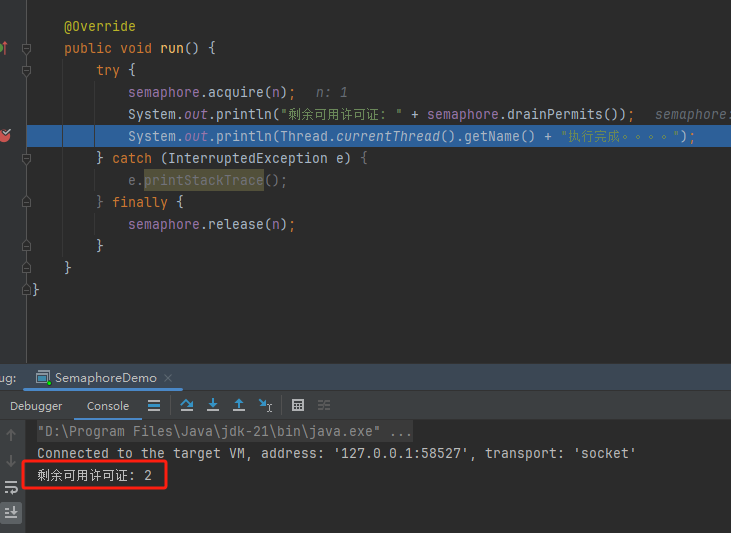
Task: Switch to the Debugger tab
Action: coord(36,406)
